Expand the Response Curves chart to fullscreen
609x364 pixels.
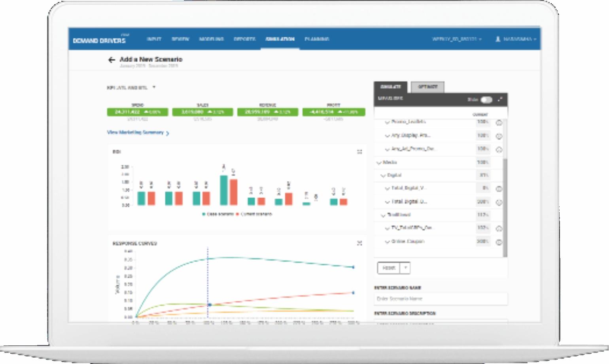click(359, 243)
